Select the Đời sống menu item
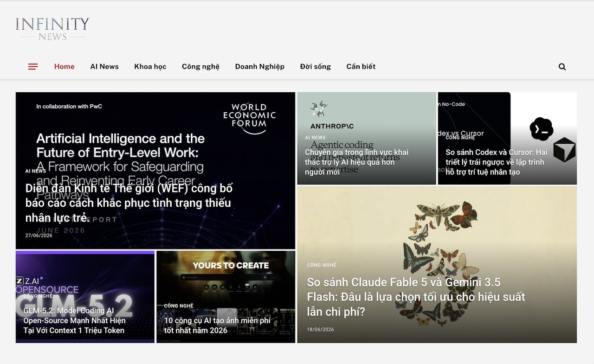Screen dimensions: 594x364 (x=316, y=66)
